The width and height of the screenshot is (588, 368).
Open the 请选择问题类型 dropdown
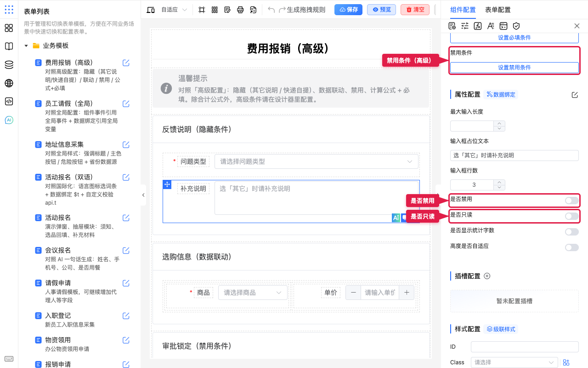(x=317, y=161)
